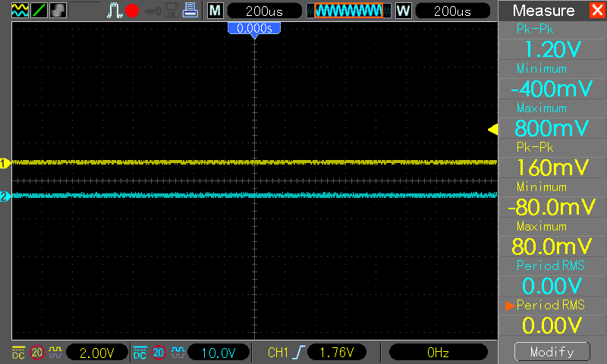Click the waveform memory overview bar
Screen dimensions: 607x364
point(349,11)
